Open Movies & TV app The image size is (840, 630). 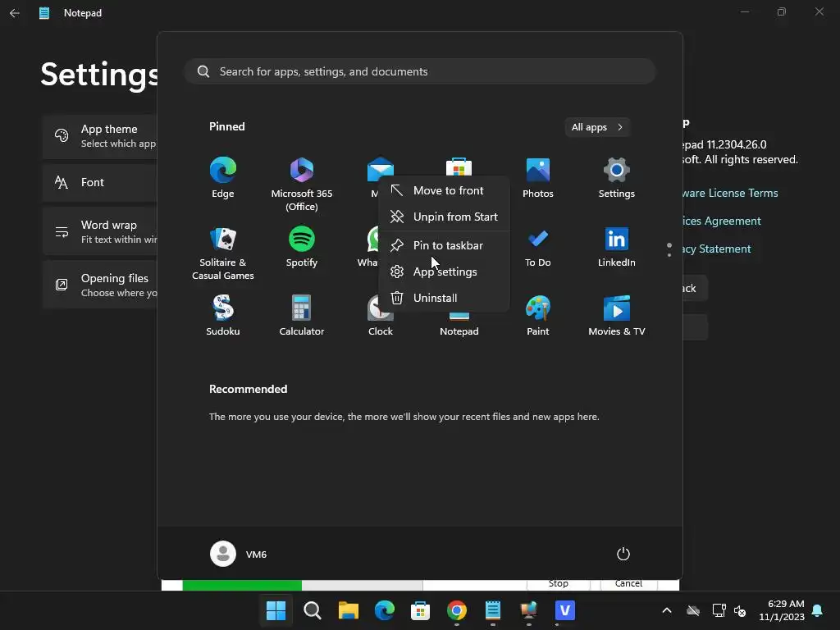[x=617, y=316]
